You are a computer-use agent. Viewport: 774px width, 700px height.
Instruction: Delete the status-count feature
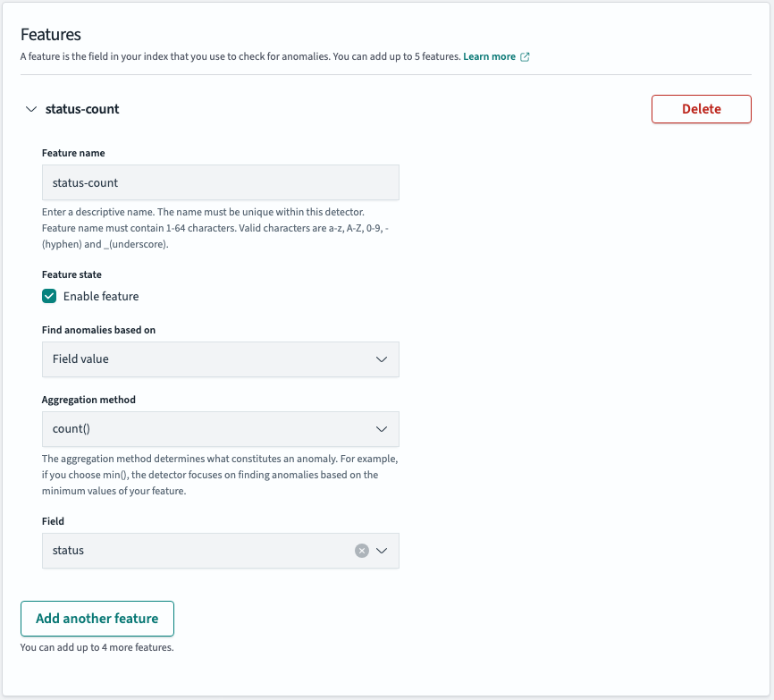point(701,109)
